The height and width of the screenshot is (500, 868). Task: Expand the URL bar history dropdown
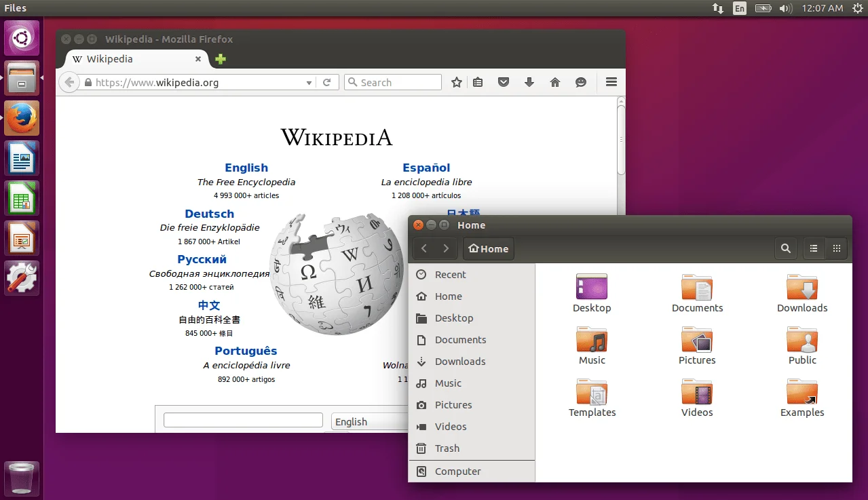pyautogui.click(x=309, y=83)
